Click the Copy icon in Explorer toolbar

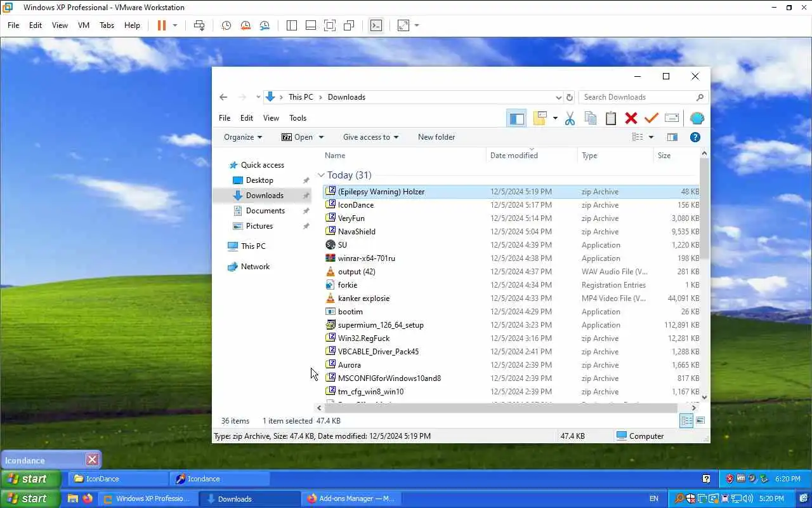590,118
